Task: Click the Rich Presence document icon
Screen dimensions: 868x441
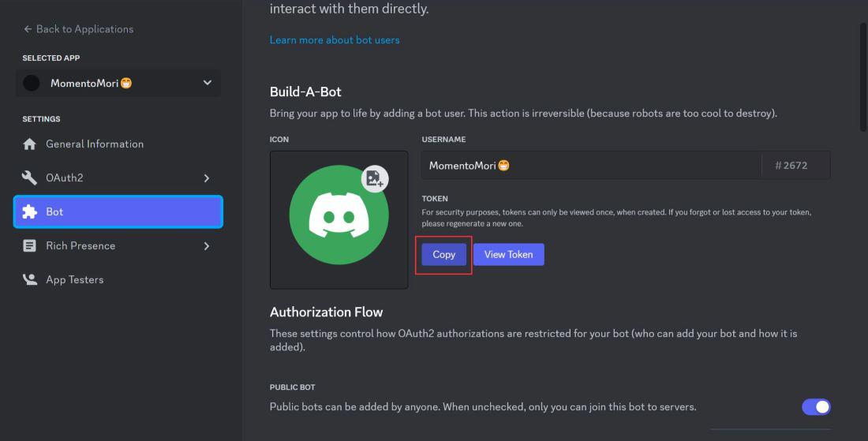Action: pos(30,246)
